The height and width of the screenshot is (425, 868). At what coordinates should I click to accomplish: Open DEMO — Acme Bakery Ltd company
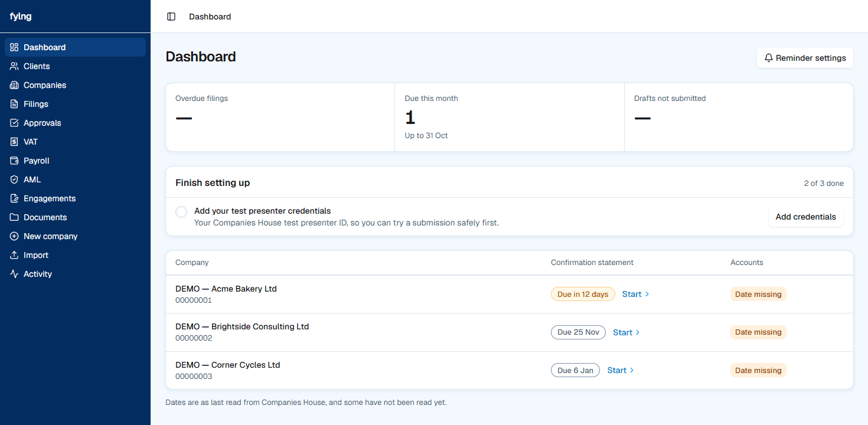click(226, 289)
